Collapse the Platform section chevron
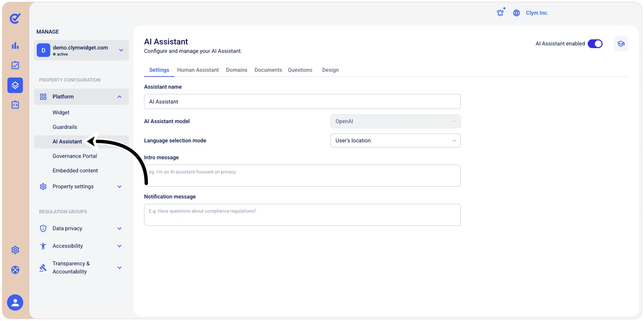644x321 pixels. [119, 97]
